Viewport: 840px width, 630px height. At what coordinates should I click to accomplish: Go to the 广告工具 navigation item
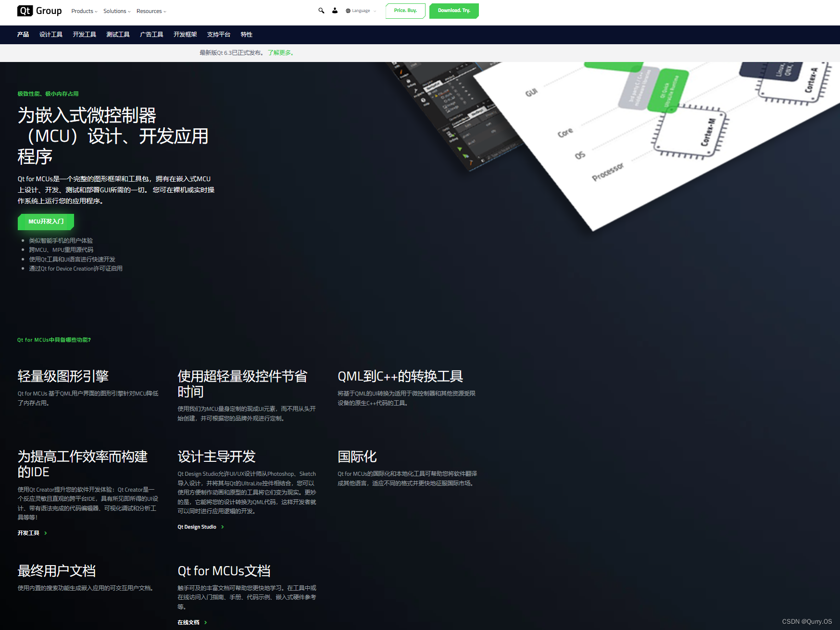click(x=151, y=35)
